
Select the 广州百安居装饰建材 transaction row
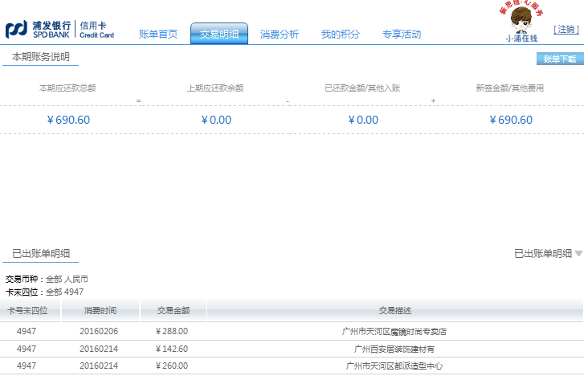[x=394, y=349]
